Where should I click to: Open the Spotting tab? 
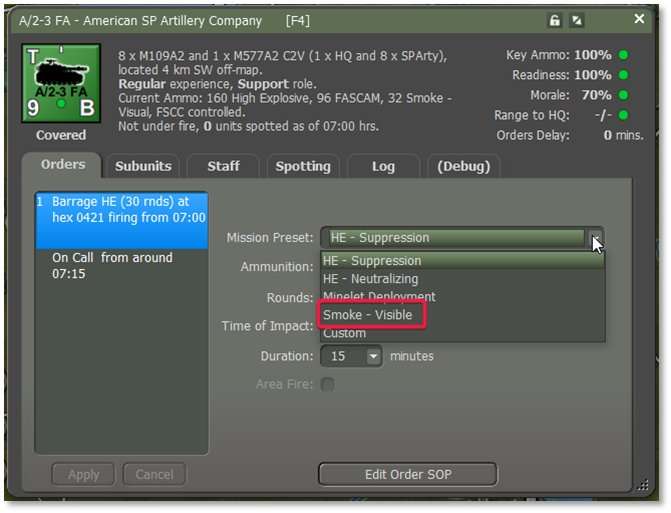(303, 166)
